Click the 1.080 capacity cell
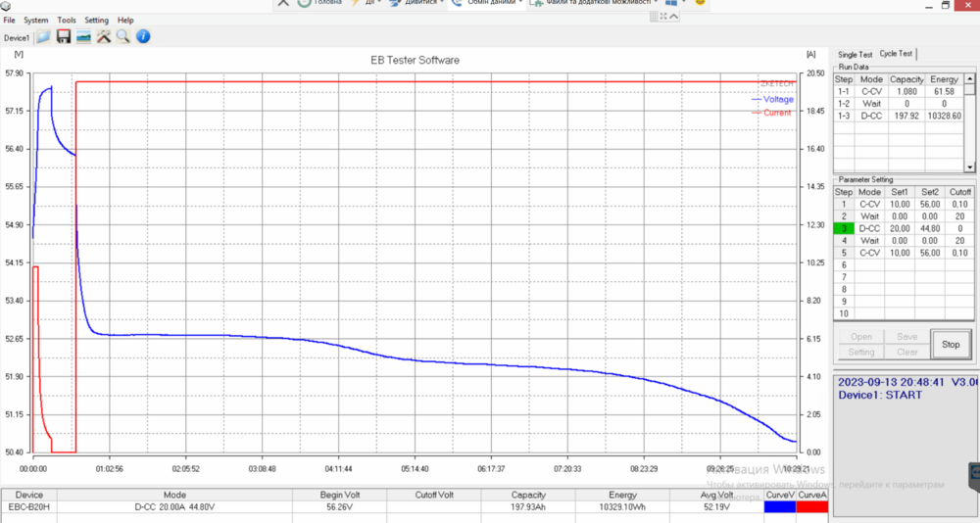 point(906,92)
